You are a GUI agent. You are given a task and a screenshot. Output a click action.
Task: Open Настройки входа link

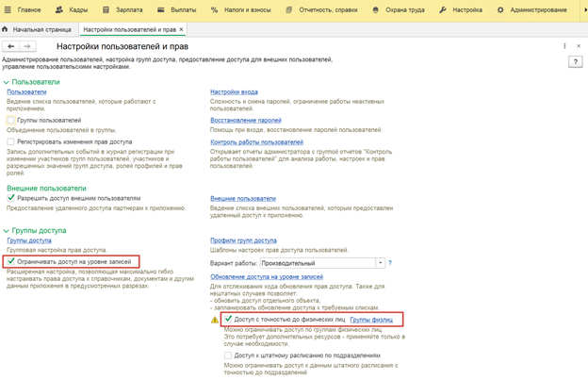click(x=234, y=91)
